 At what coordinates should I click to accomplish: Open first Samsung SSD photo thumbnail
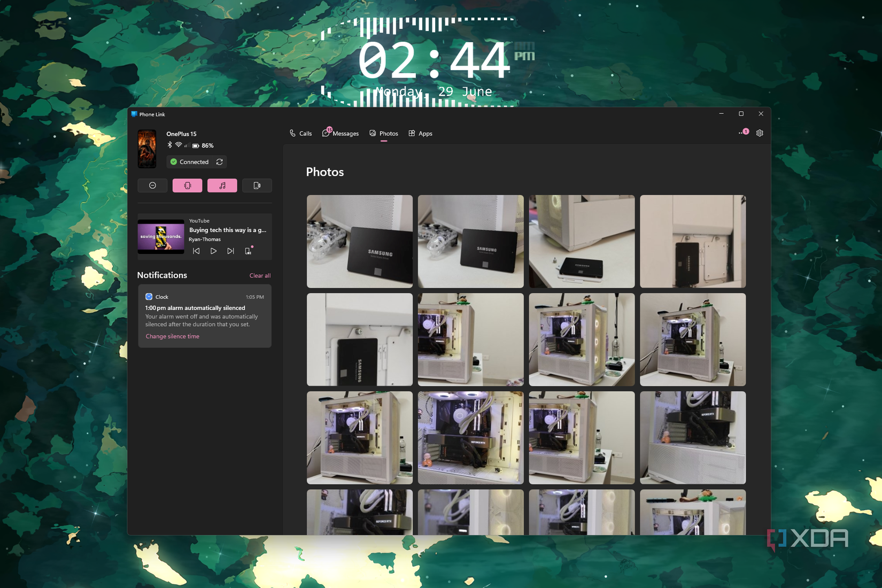pyautogui.click(x=360, y=242)
